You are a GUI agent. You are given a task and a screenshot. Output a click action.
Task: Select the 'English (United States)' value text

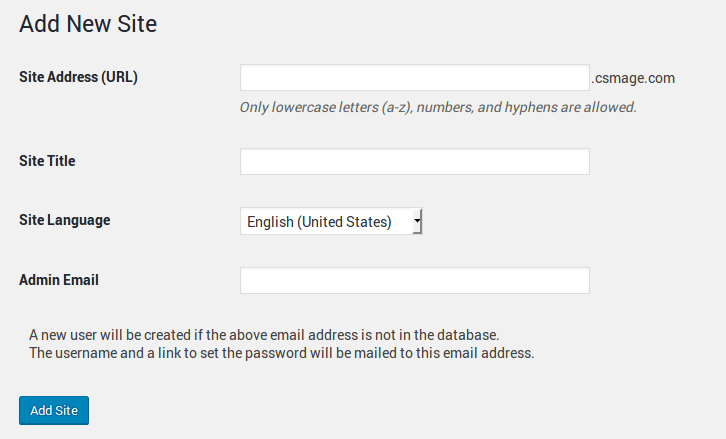click(x=319, y=222)
